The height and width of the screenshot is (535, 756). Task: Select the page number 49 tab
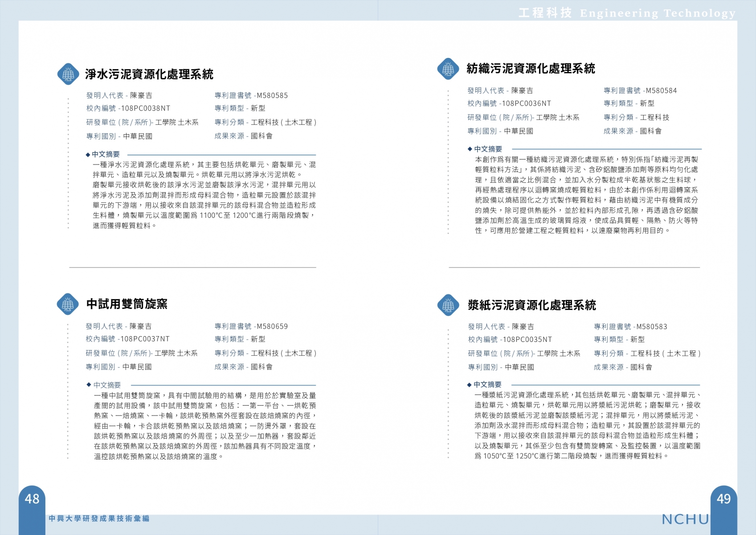click(723, 499)
